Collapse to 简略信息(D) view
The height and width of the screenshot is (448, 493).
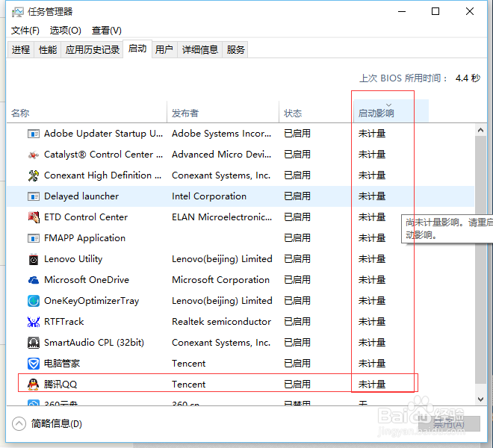point(47,424)
